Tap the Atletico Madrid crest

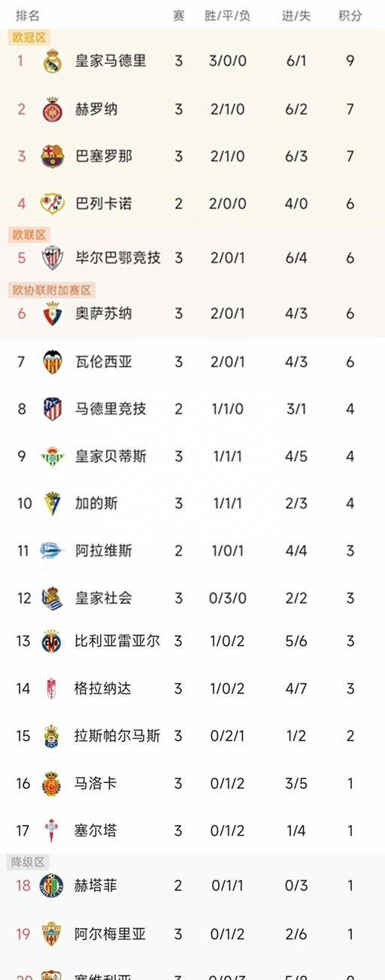pyautogui.click(x=52, y=409)
